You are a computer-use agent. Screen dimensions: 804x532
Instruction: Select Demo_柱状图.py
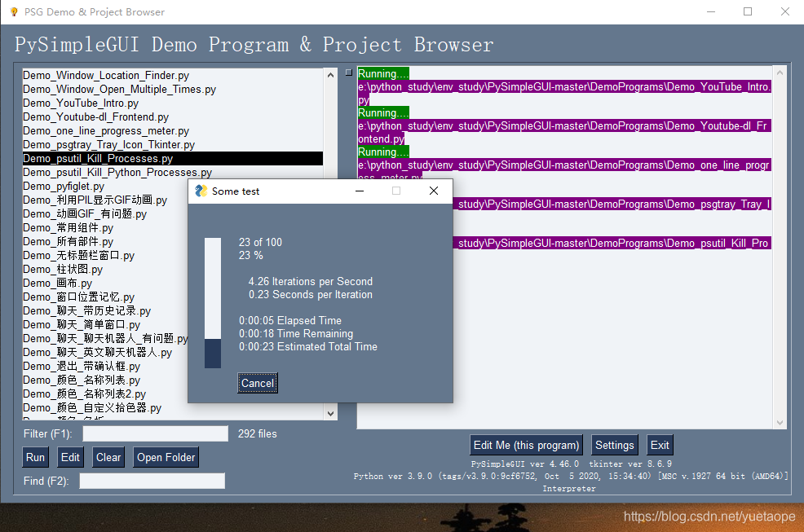tap(105, 269)
